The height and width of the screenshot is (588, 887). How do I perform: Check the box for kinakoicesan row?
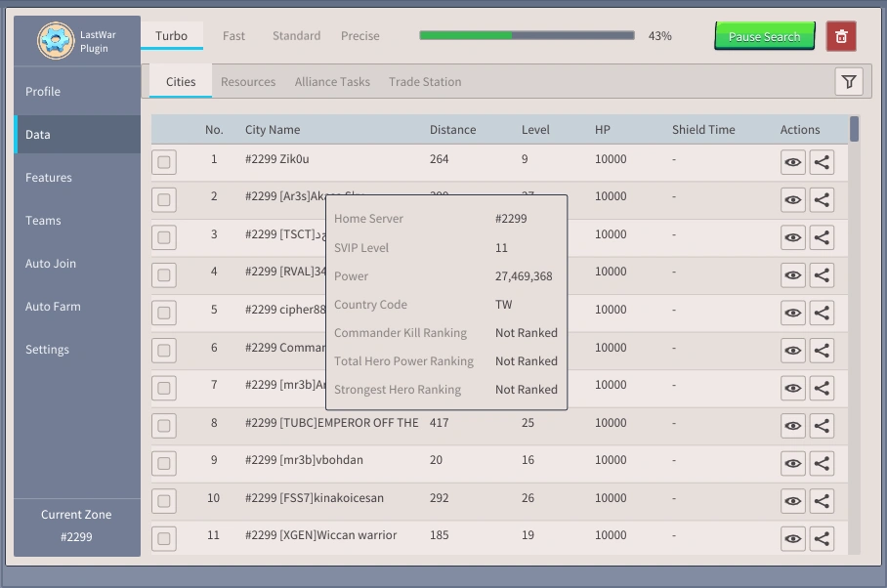164,501
